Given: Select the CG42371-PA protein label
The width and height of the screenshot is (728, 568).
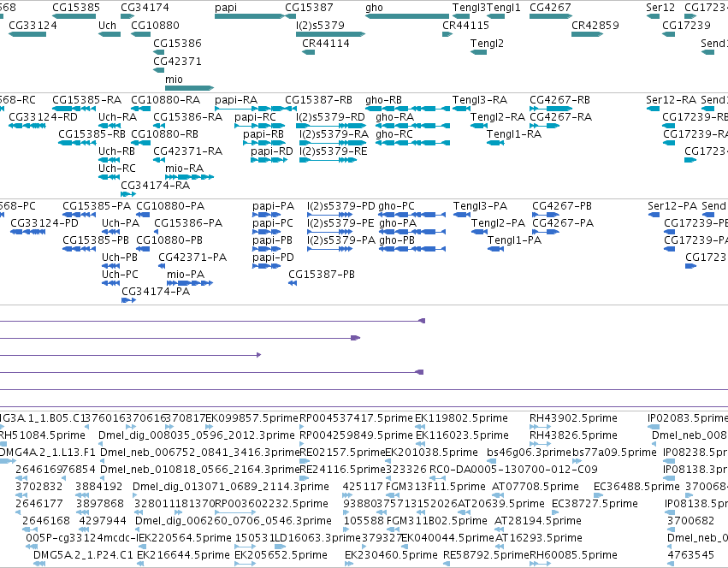Looking at the screenshot, I should coord(192,257).
